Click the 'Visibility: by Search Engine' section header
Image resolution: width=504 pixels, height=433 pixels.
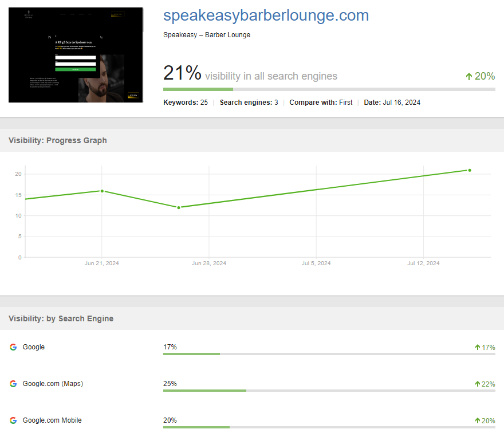click(x=61, y=318)
